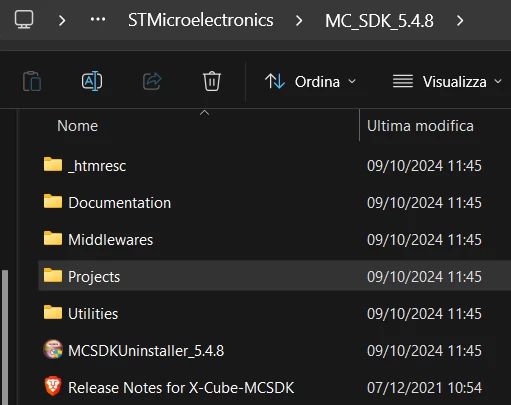This screenshot has height=405, width=511.
Task: Select the _htmresc folder
Action: click(x=97, y=166)
